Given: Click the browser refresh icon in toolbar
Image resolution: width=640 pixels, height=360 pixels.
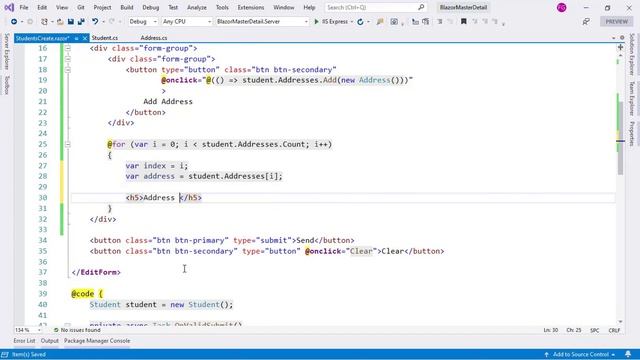Looking at the screenshot, I should click(x=360, y=22).
